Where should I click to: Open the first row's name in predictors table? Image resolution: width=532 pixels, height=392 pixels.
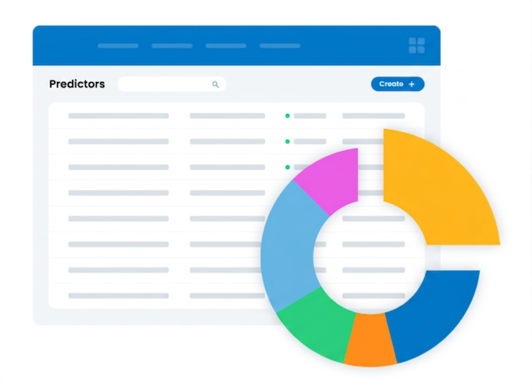(118, 116)
